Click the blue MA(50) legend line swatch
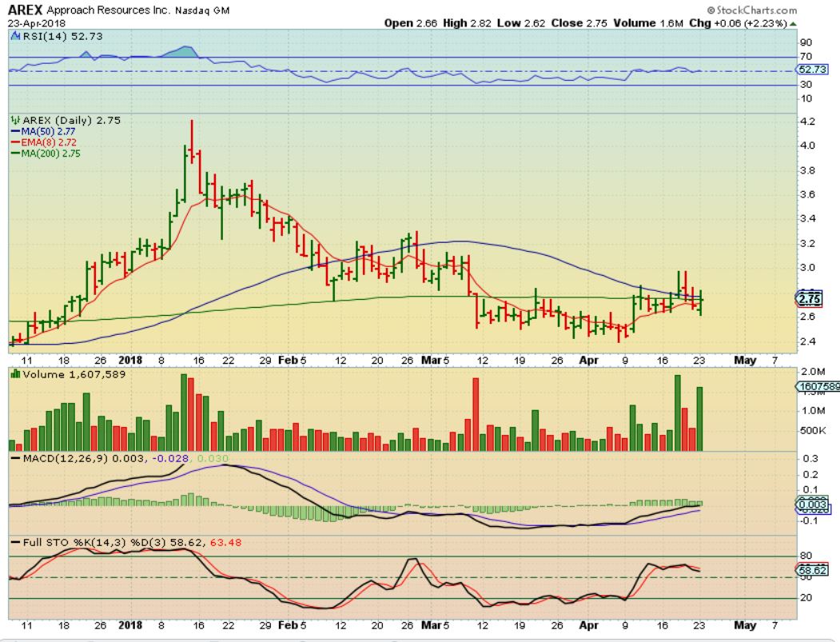This screenshot has height=642, width=840. 15,131
